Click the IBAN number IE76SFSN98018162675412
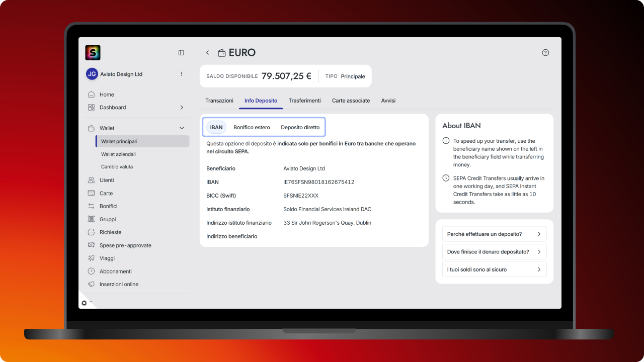Screen dimensions: 644x362 coord(319,182)
